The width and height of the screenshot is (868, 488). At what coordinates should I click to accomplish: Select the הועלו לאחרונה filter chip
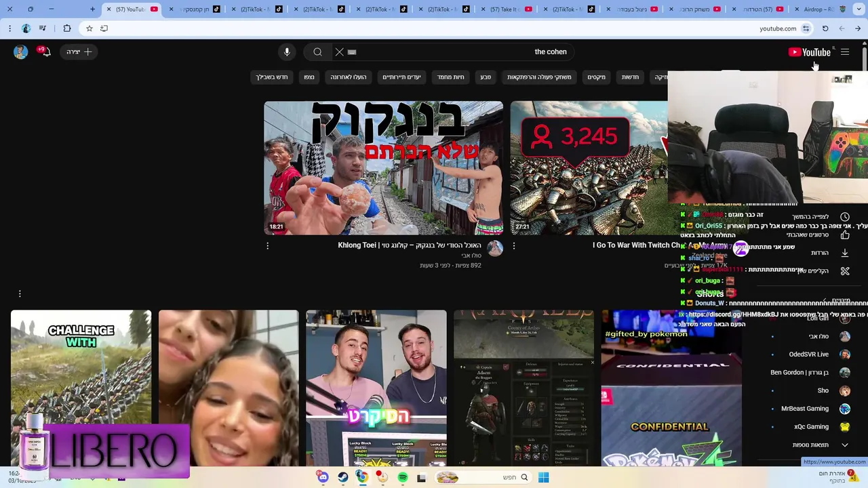[x=349, y=77]
